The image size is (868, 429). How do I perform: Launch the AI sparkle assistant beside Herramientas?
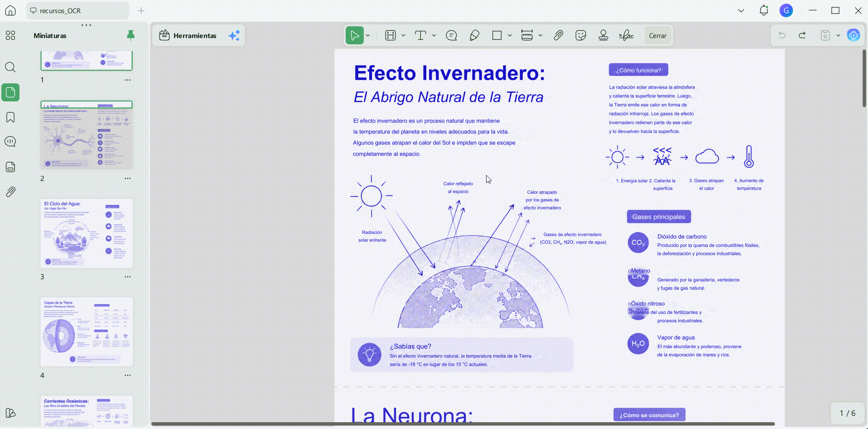[234, 36]
